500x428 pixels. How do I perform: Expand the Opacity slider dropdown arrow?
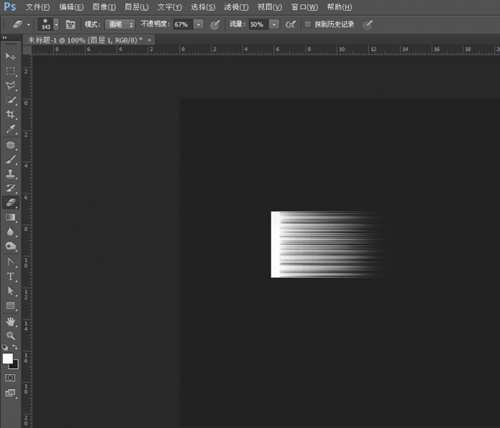tap(198, 24)
